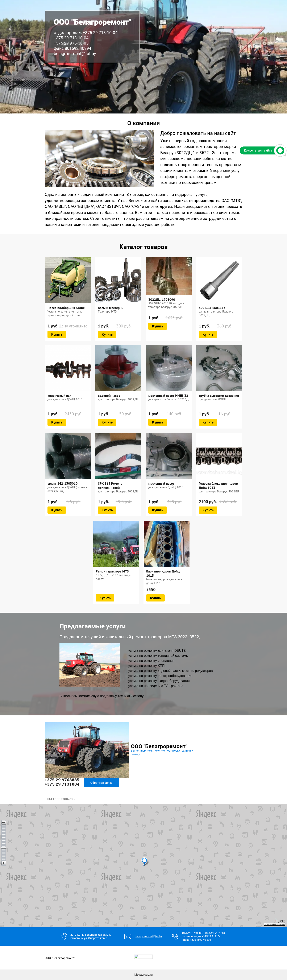Follow the belagroremont@tut.by footer link
This screenshot has width=287, height=980.
(149, 936)
